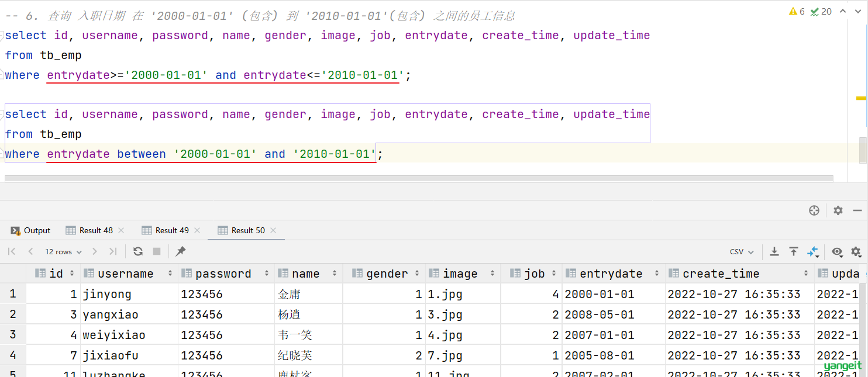Click the typo indicator showing 20
The width and height of the screenshot is (868, 377).
click(821, 11)
